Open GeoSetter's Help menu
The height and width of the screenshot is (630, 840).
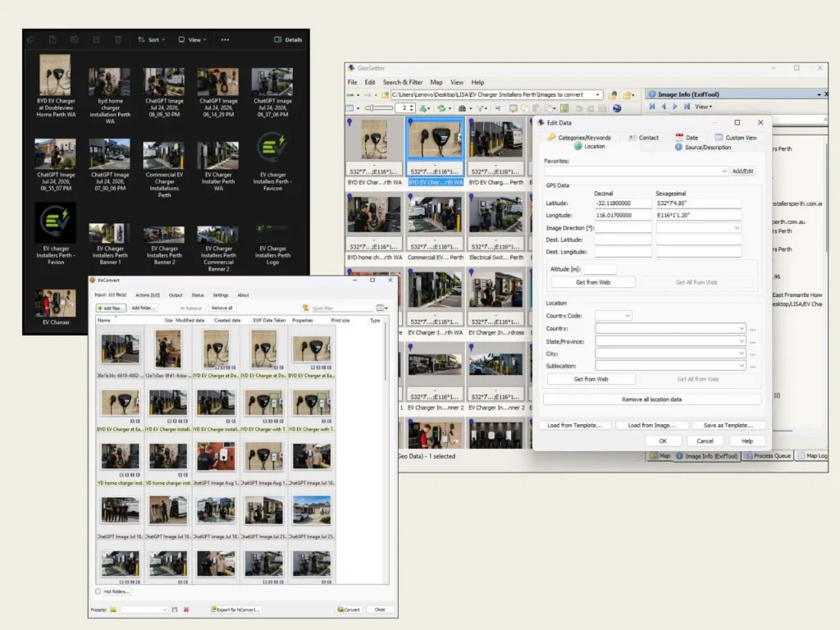point(478,82)
